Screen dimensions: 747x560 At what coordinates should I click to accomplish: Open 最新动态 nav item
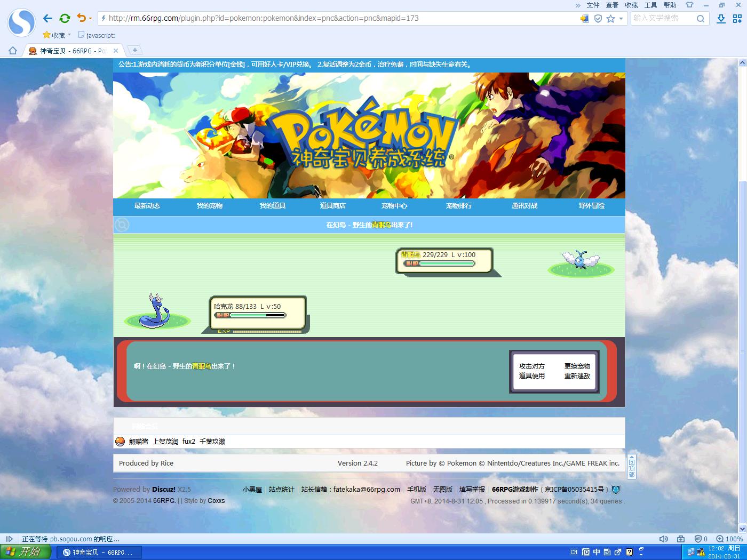[x=147, y=206]
